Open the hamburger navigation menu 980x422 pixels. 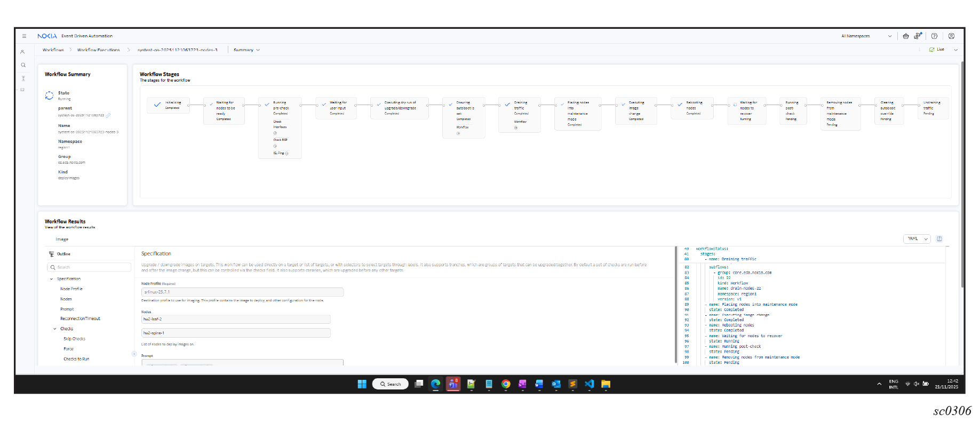click(24, 36)
